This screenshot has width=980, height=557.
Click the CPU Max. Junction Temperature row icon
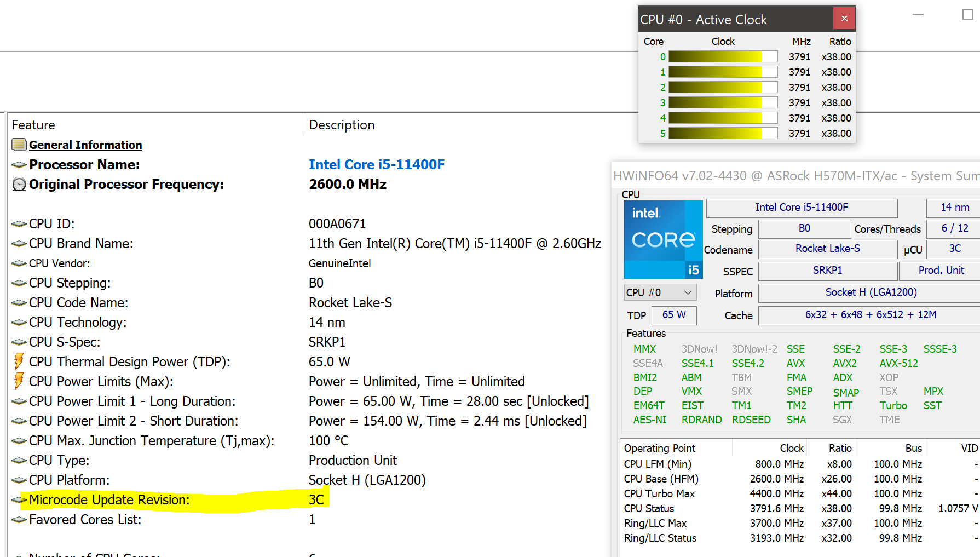19,440
